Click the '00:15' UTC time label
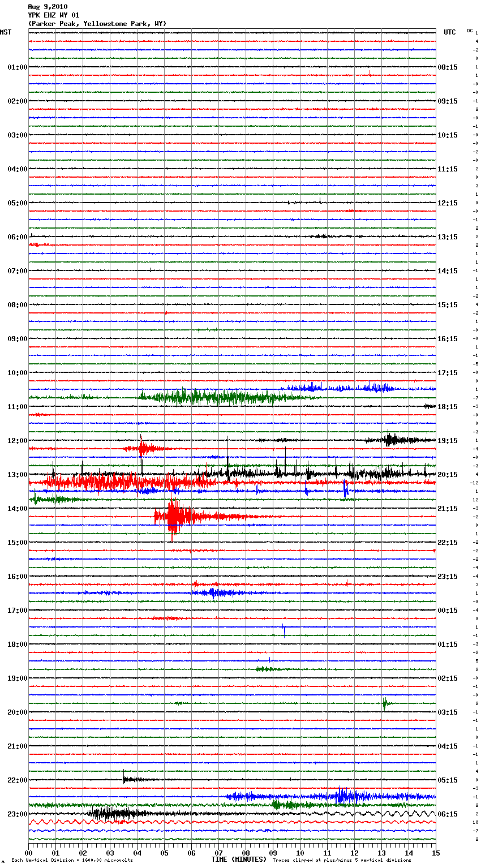 click(x=448, y=611)
